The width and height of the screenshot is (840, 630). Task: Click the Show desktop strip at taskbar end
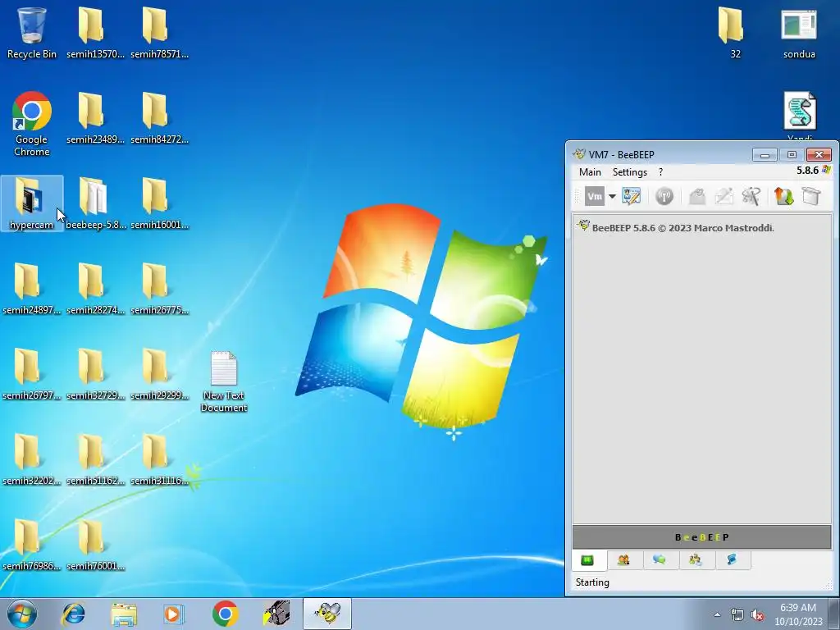(834, 614)
